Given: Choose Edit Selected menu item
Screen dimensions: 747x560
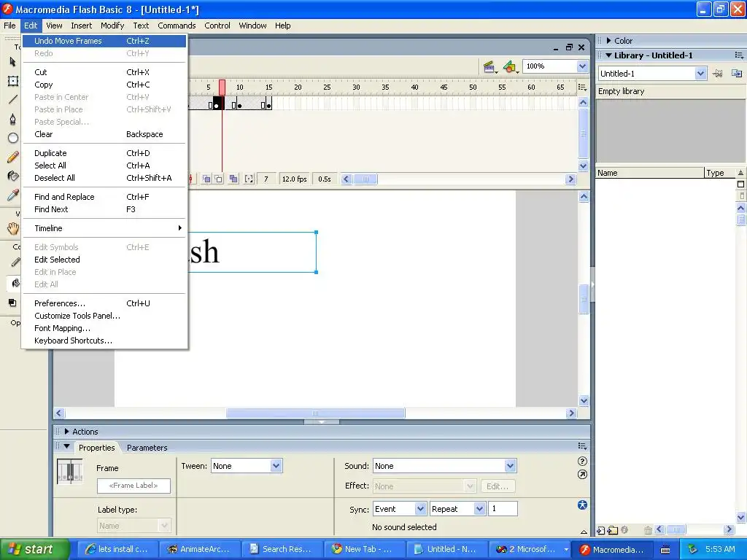Looking at the screenshot, I should (104, 260).
